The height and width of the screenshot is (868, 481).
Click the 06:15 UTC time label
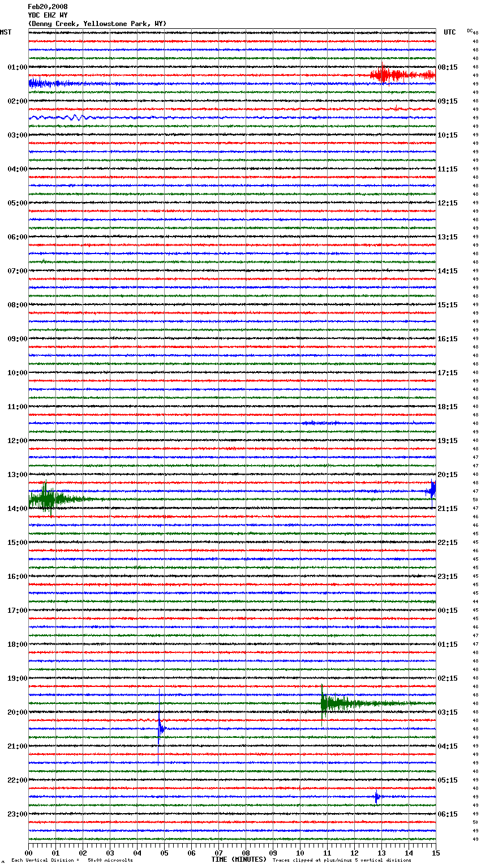(448, 814)
